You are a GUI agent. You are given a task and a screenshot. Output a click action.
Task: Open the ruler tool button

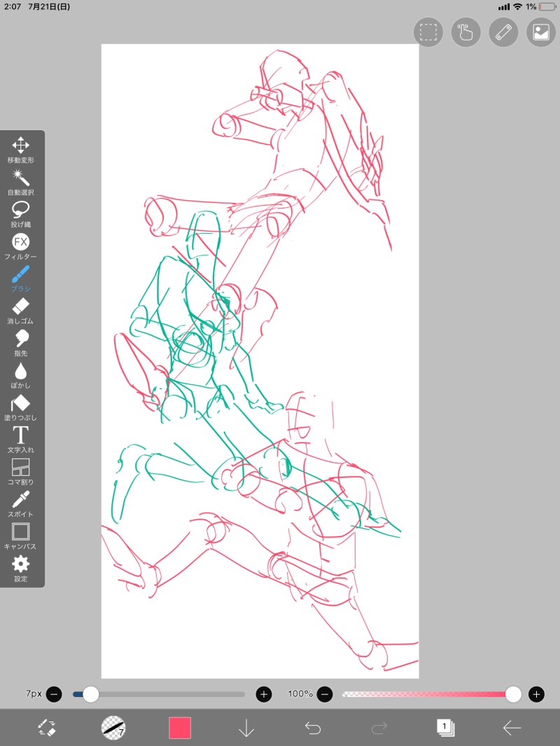(503, 32)
